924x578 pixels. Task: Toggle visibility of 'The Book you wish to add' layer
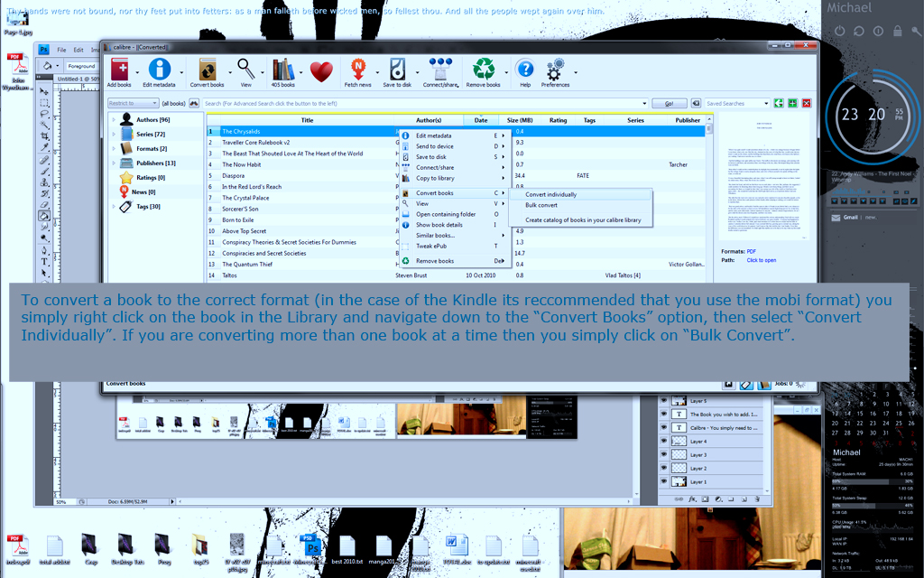664,414
